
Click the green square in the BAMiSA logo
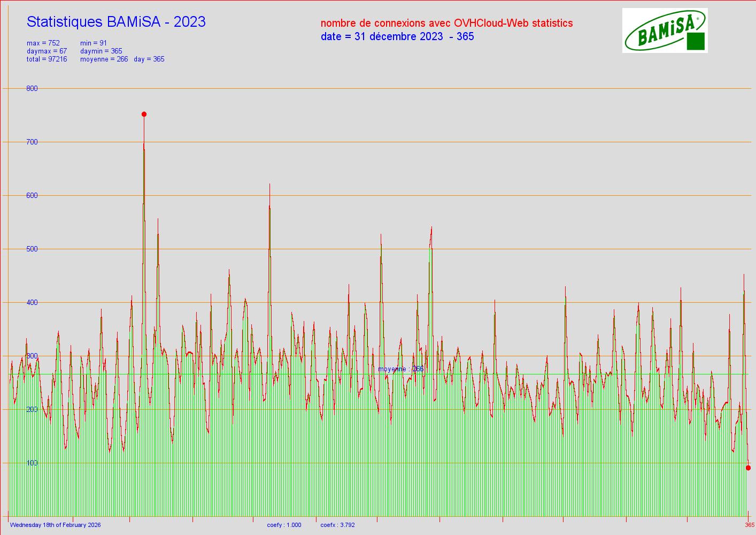tap(695, 41)
